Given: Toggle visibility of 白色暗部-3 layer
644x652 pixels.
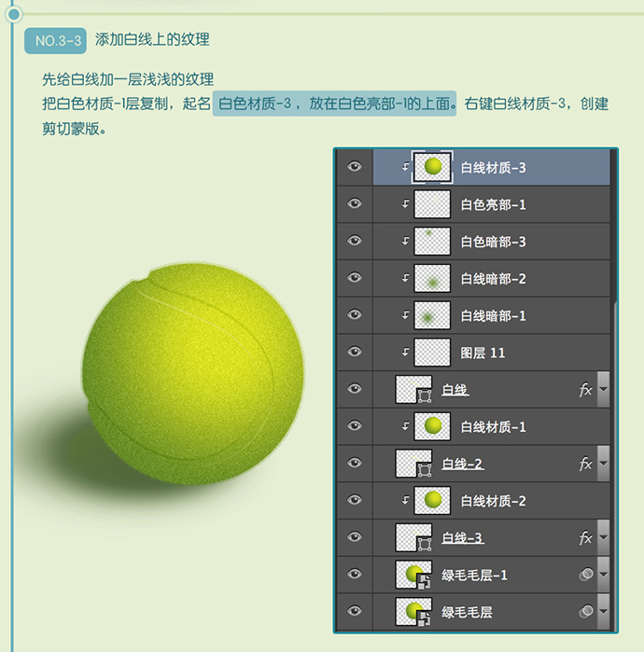Looking at the screenshot, I should click(x=354, y=241).
